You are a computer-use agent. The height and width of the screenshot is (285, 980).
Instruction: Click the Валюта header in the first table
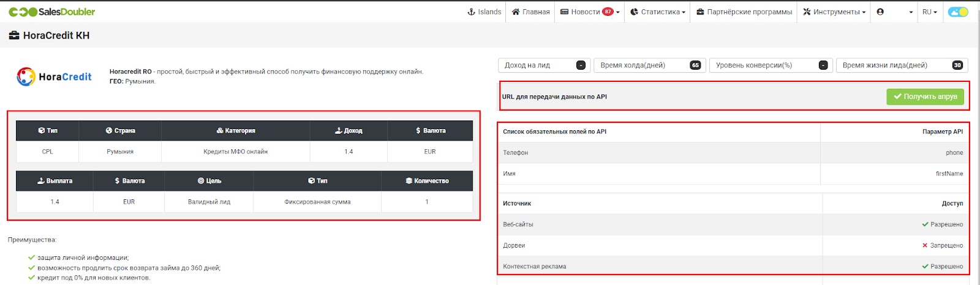pyautogui.click(x=430, y=130)
